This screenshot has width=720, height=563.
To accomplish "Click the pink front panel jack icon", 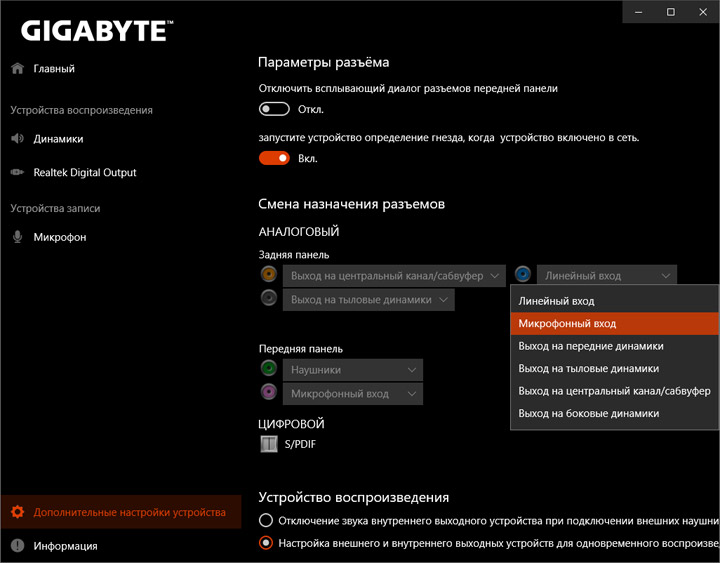I will (x=268, y=393).
